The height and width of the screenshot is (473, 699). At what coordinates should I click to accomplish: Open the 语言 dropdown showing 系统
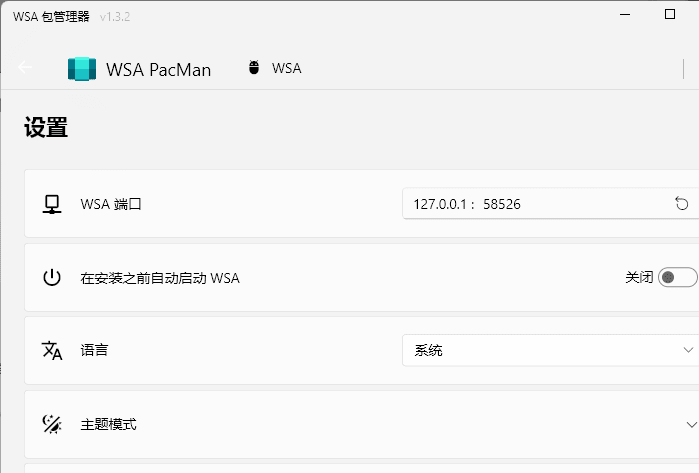(x=551, y=350)
